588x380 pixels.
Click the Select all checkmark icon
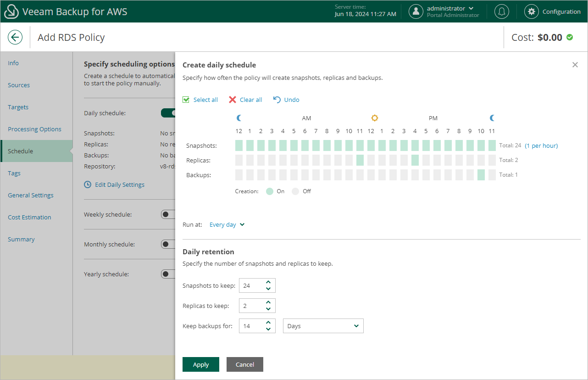click(x=186, y=100)
